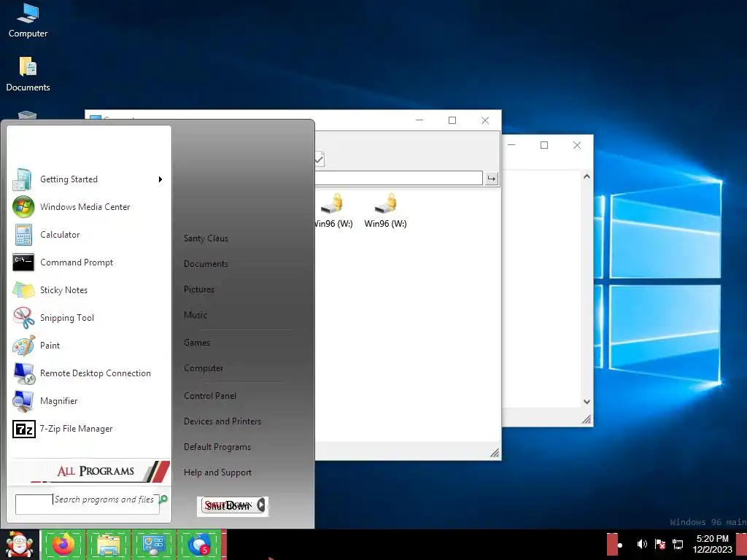Open Documents from the Start menu right pane
Viewport: 747px width, 560px height.
(x=206, y=264)
